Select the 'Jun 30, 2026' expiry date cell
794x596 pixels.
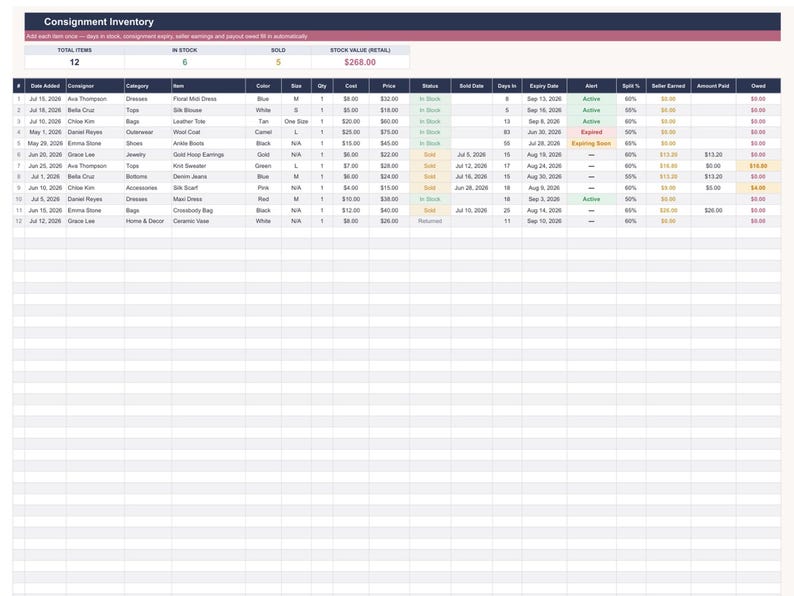pos(544,132)
